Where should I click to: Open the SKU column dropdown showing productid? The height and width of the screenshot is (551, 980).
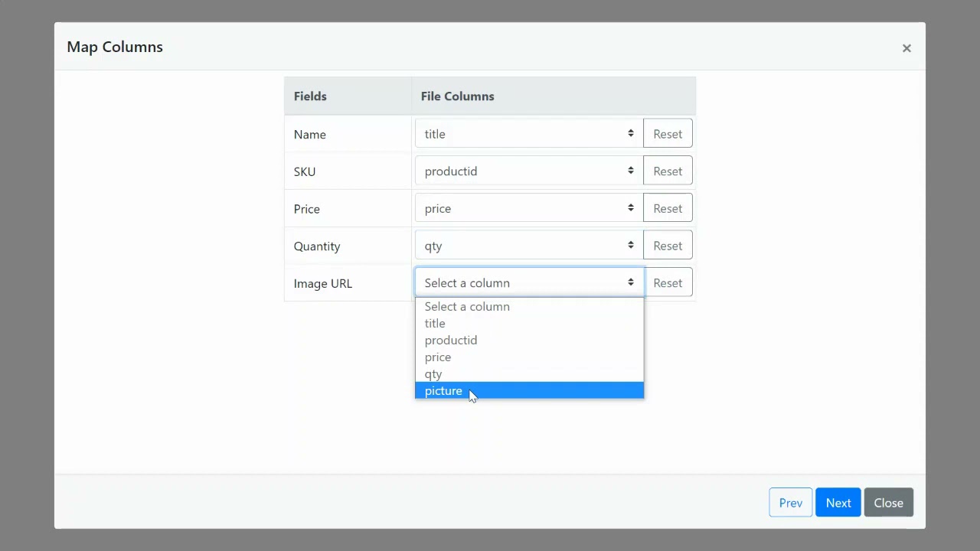click(x=529, y=171)
